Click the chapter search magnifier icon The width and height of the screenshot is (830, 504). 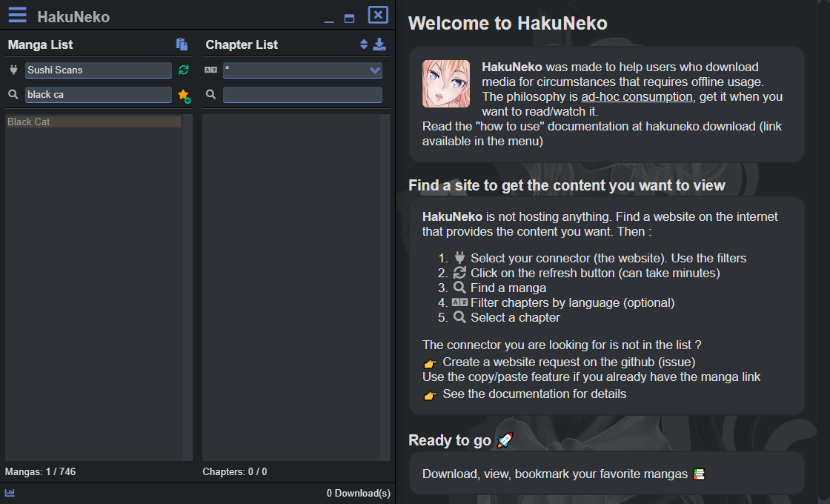(x=210, y=93)
